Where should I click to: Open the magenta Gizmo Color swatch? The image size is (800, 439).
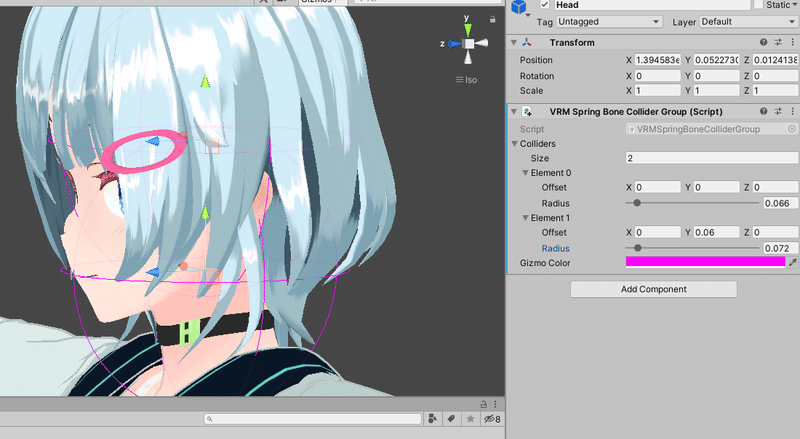click(706, 262)
